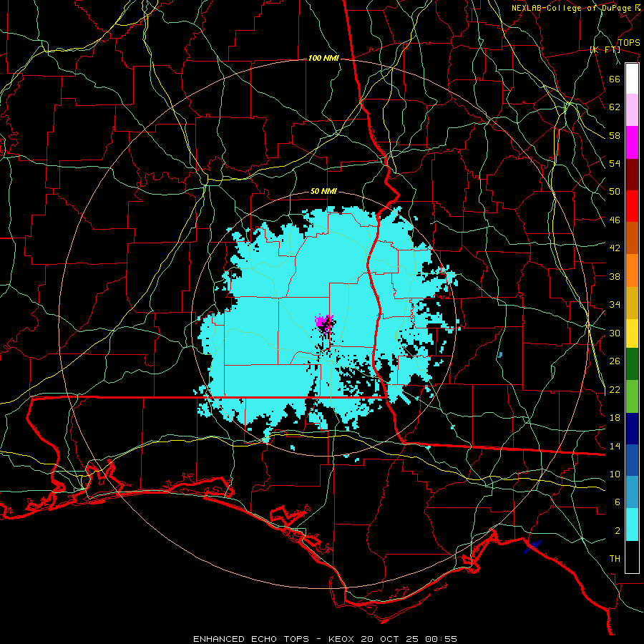Click the 100 NMI range ring label

323,59
